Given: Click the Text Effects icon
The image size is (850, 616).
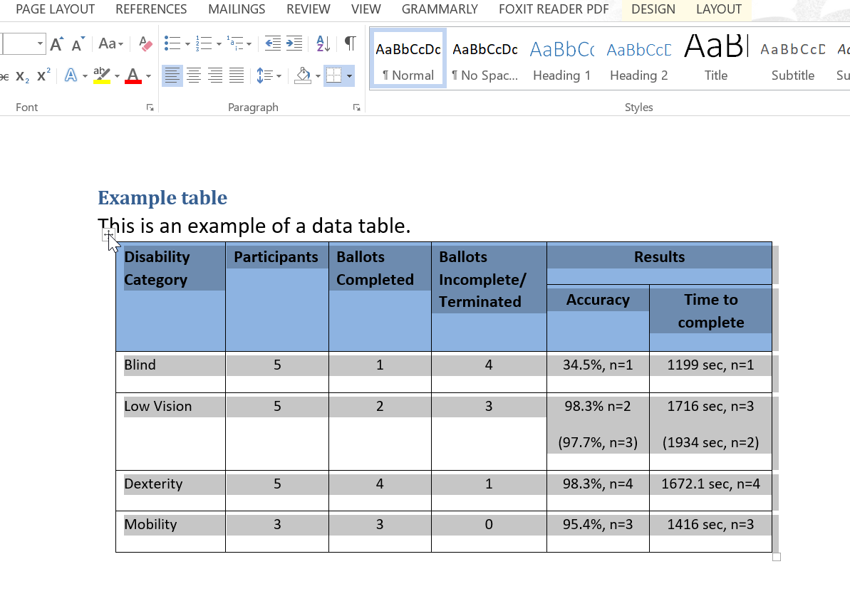Looking at the screenshot, I should pyautogui.click(x=72, y=75).
